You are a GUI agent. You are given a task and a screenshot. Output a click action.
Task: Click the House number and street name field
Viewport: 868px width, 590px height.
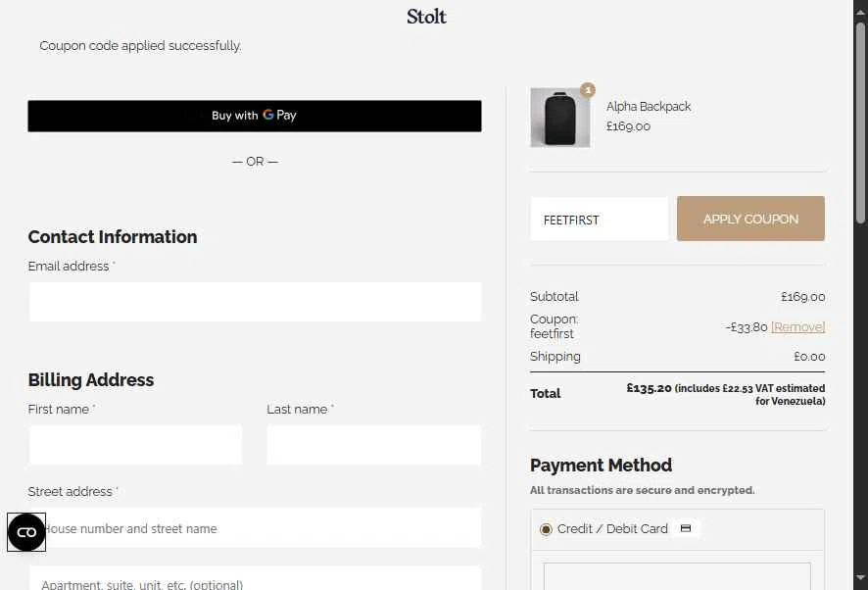click(255, 528)
